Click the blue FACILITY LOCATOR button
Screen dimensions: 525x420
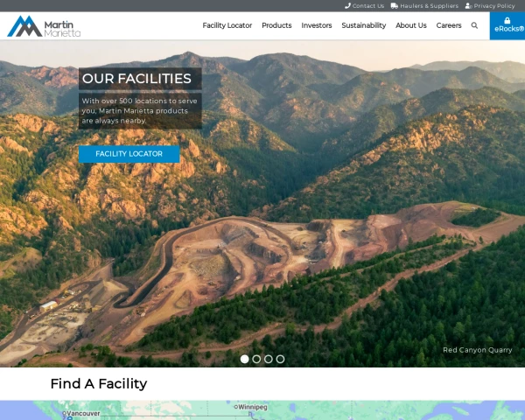coord(129,154)
